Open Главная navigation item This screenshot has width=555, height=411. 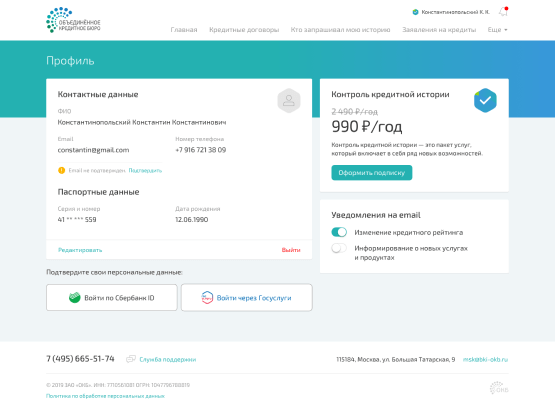pos(184,30)
